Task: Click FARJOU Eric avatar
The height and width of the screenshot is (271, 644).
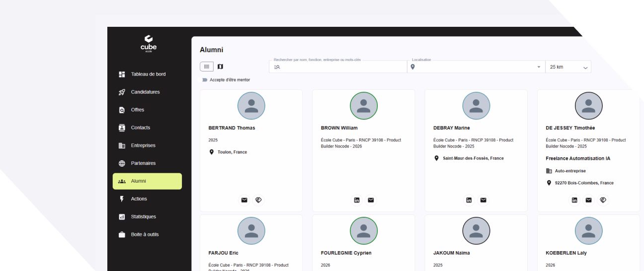Action: click(x=251, y=231)
